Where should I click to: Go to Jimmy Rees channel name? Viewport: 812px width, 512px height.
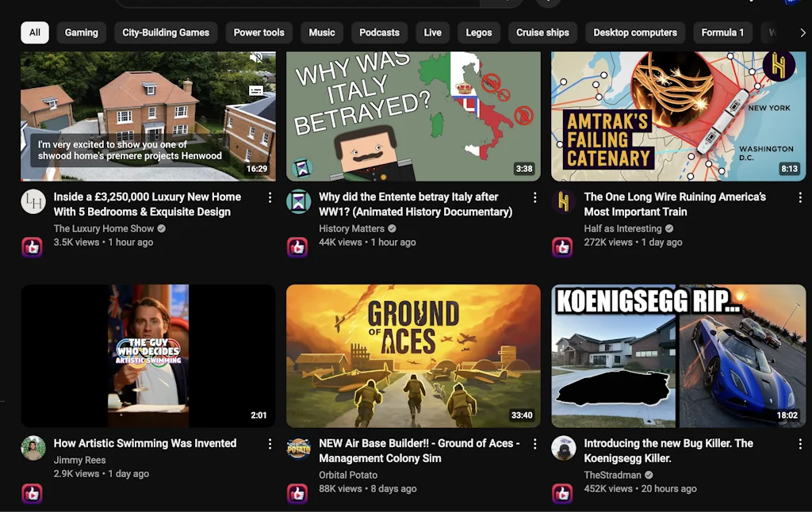coord(80,460)
